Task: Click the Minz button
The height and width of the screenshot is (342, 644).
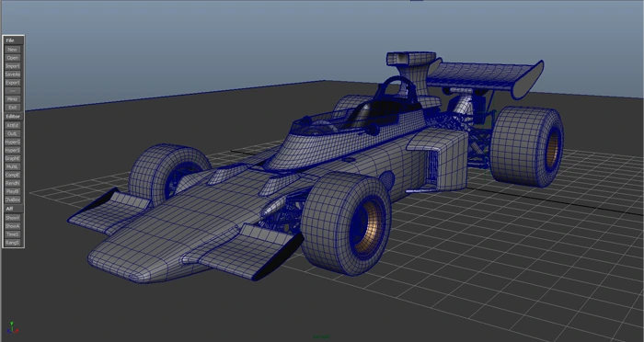Action: (x=12, y=99)
